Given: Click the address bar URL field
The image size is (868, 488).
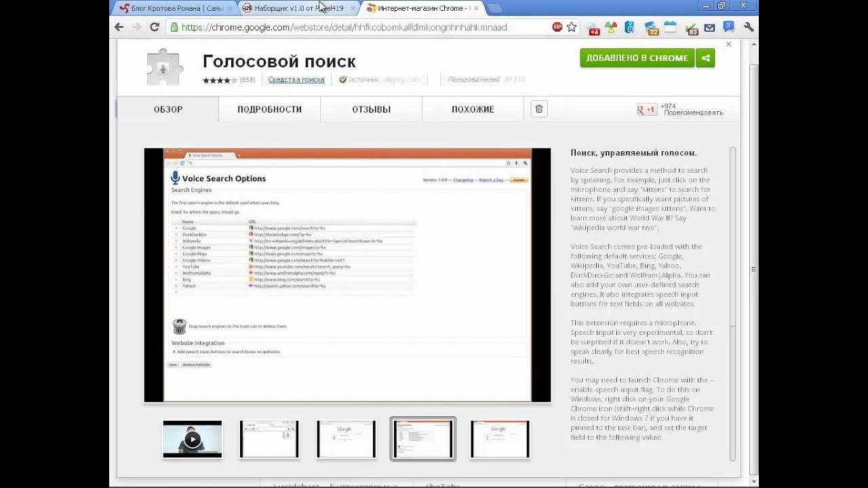Looking at the screenshot, I should (359, 27).
